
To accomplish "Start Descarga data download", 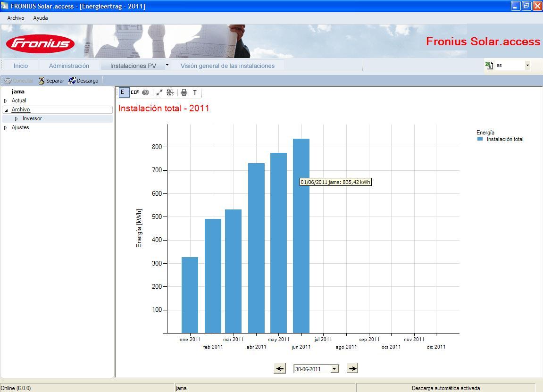I will pyautogui.click(x=84, y=81).
